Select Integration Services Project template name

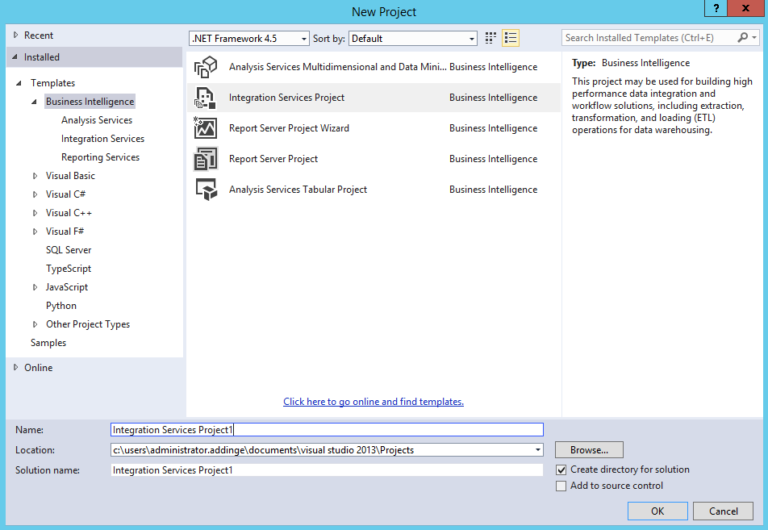(287, 97)
